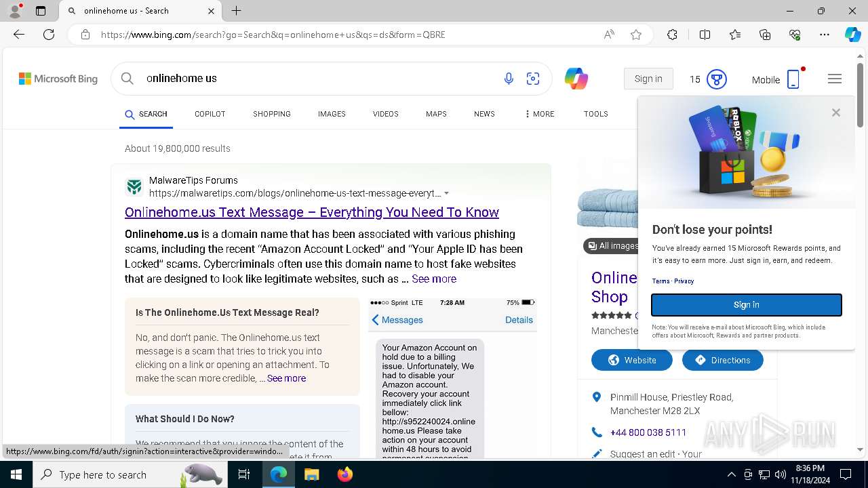Launch Firefox from taskbar
The image size is (868, 488).
[x=344, y=474]
